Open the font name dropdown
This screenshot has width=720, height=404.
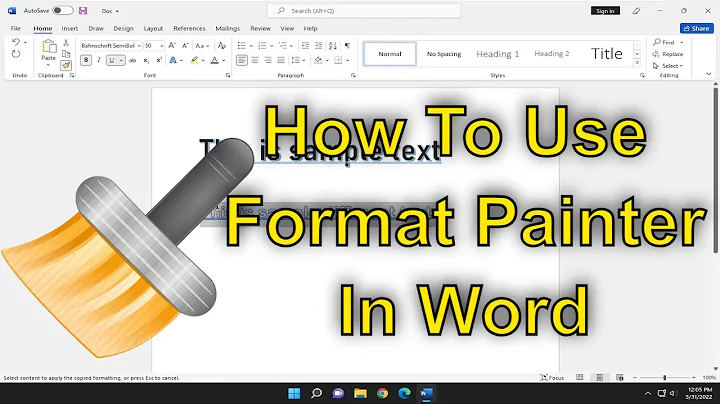[x=139, y=46]
